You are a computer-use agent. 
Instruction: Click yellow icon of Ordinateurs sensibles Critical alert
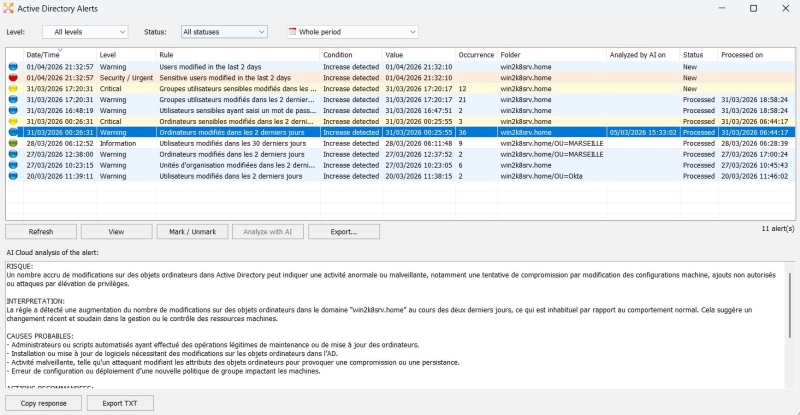pos(13,121)
